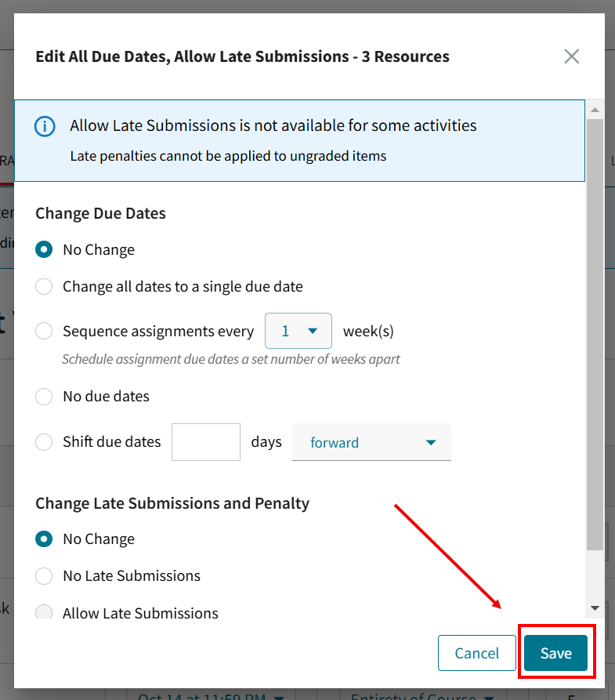The width and height of the screenshot is (615, 700).
Task: Select Allow Late Submissions
Action: point(44,612)
